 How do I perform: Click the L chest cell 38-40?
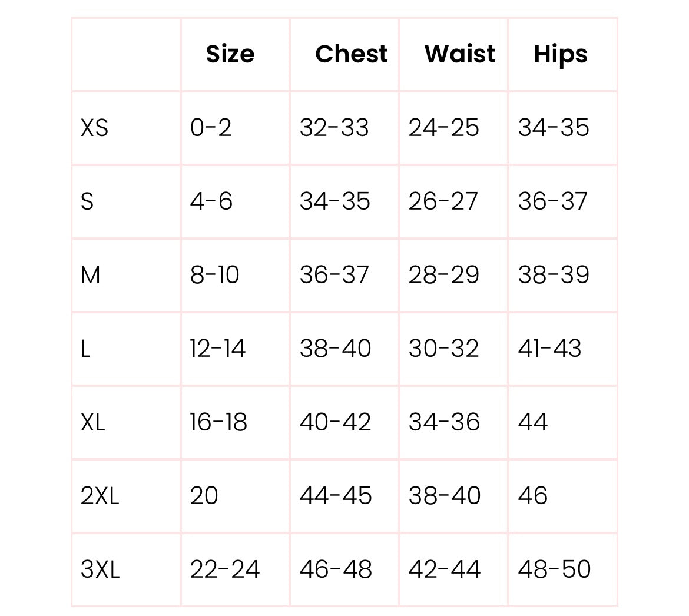335,349
